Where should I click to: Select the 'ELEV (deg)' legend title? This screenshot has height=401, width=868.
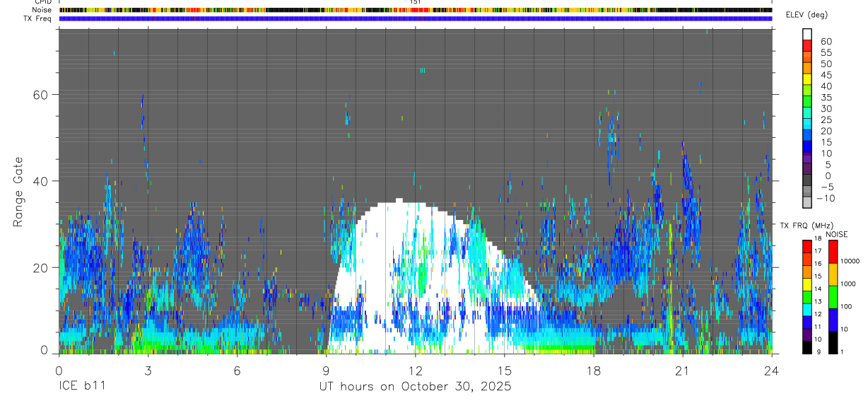click(807, 15)
